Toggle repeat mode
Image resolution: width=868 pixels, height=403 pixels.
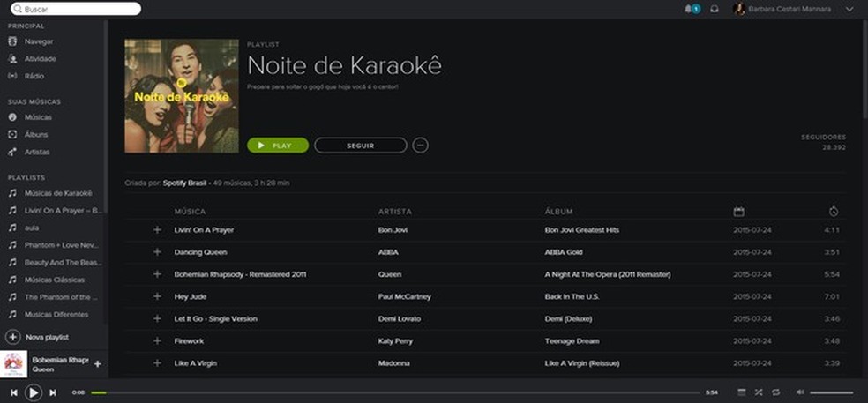point(775,392)
